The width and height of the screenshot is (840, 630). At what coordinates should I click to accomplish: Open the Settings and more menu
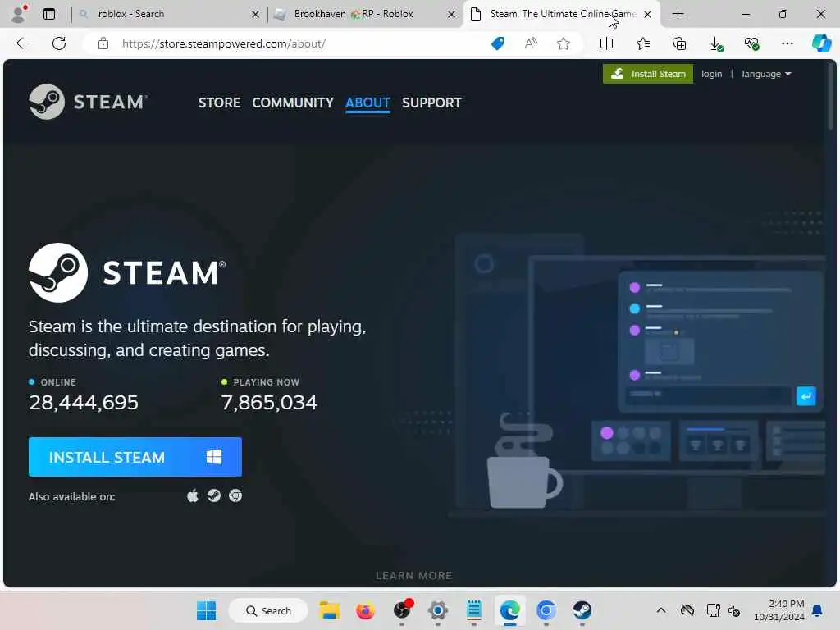point(787,43)
